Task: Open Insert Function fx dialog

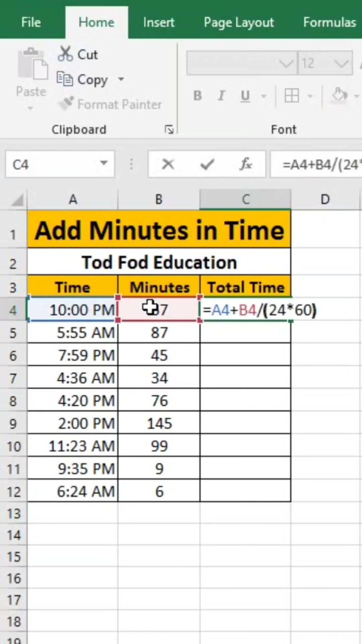Action: [246, 164]
